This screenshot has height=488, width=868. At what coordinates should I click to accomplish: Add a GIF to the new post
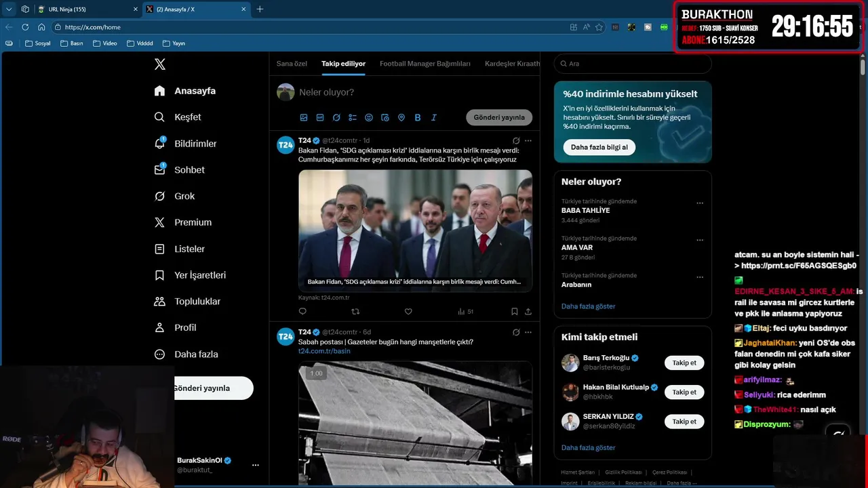(x=320, y=117)
